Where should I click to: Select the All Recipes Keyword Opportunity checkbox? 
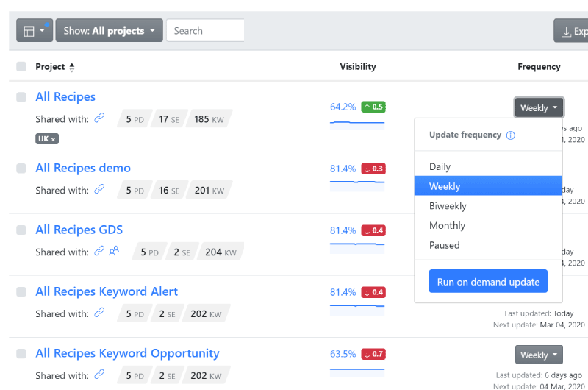click(21, 354)
